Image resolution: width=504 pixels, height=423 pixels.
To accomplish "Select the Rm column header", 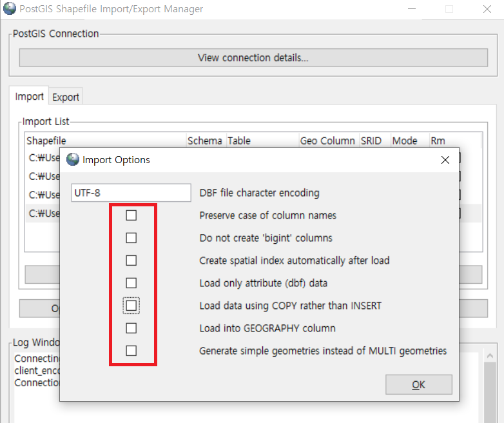I will (455, 141).
